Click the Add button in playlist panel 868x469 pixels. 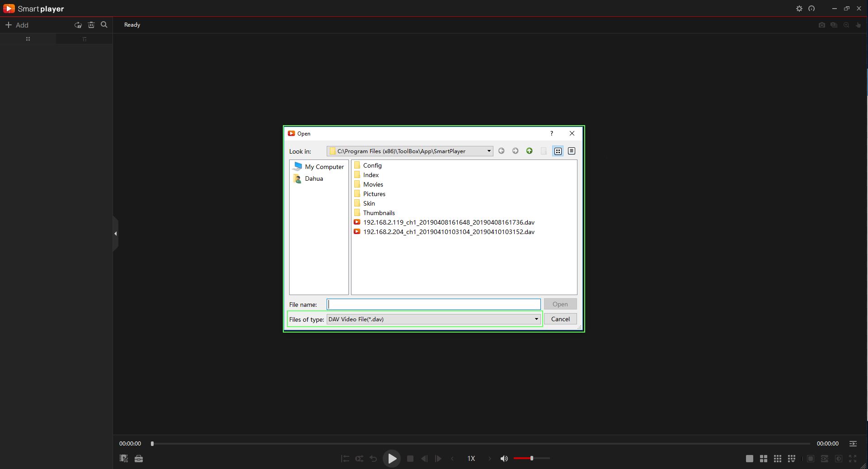click(17, 25)
